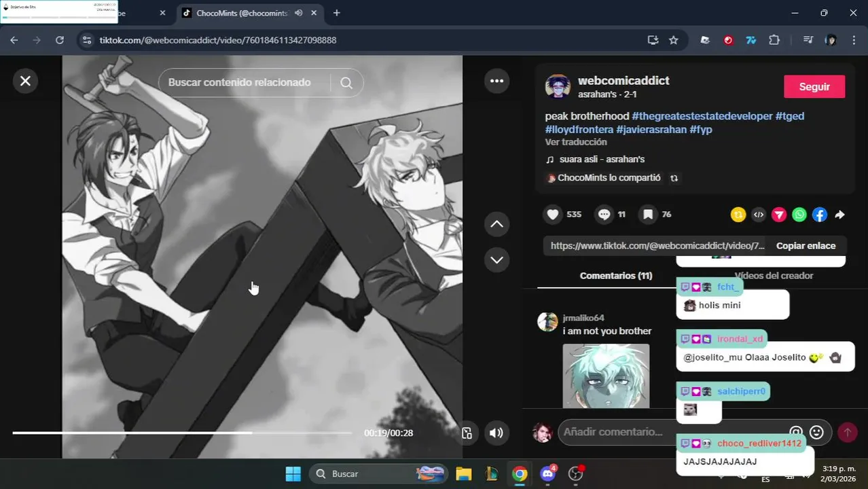868x489 pixels.
Task: Switch to Vídeos del creador tab
Action: [774, 276]
